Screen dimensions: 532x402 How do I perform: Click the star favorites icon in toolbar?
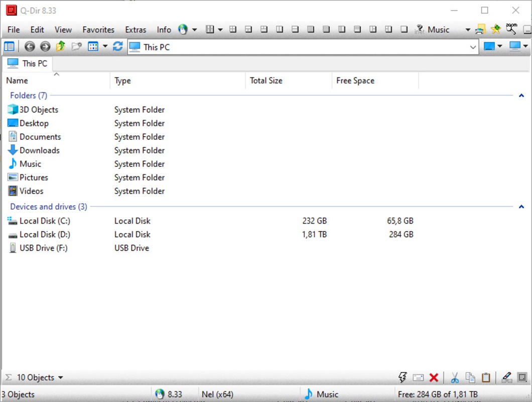click(496, 29)
